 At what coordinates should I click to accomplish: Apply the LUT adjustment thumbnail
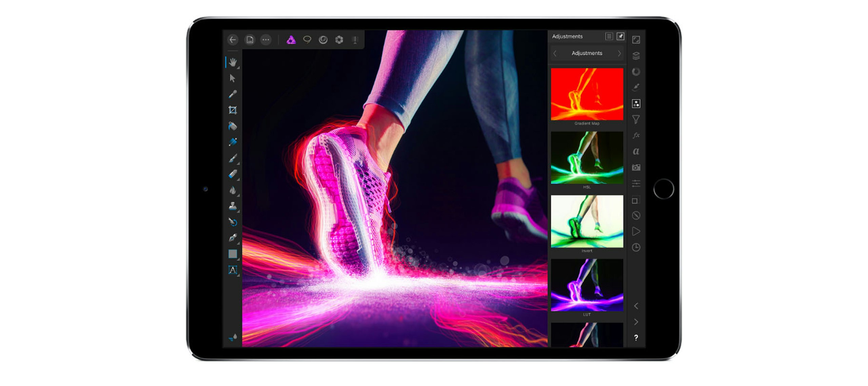click(587, 285)
